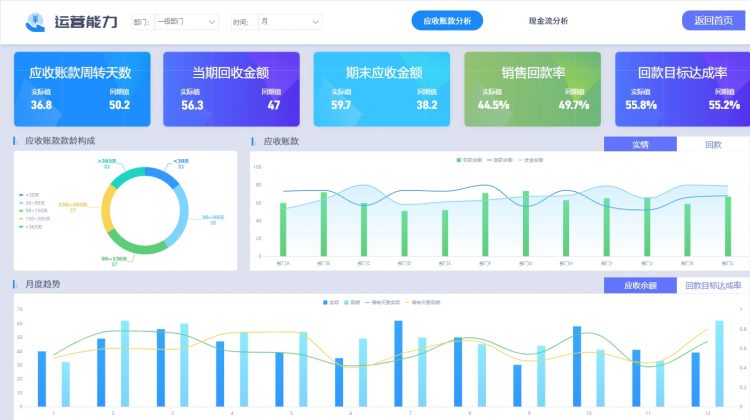Toggle light blue bar legend in 月度趋势
The image size is (750, 420).
coord(352,302)
